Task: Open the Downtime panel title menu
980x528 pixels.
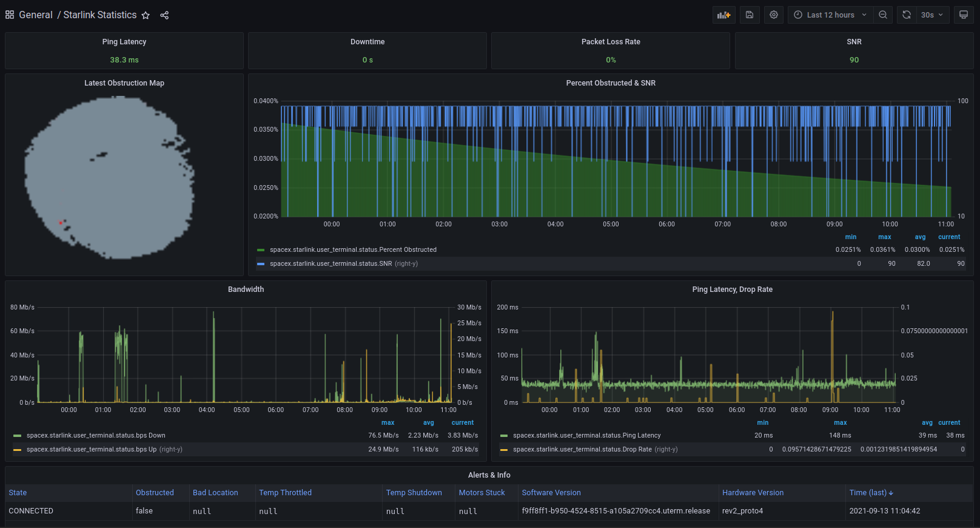Action: [367, 42]
